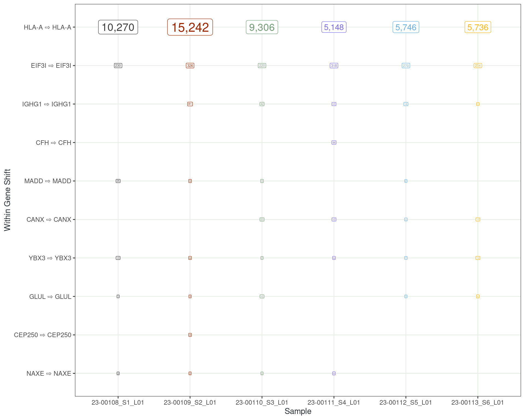Click the red 81 IGHG1 label
This screenshot has height=420, width=525.
[x=190, y=104]
